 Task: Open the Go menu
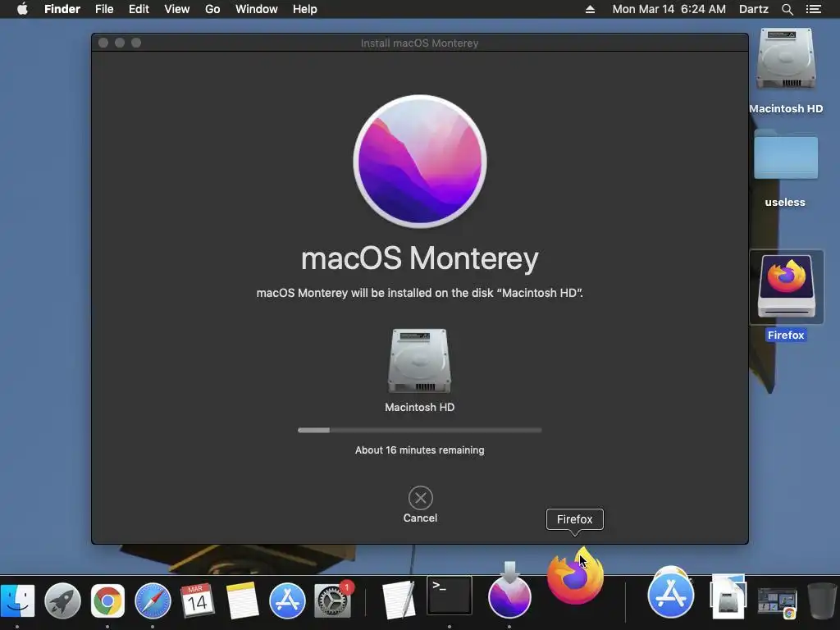(212, 9)
